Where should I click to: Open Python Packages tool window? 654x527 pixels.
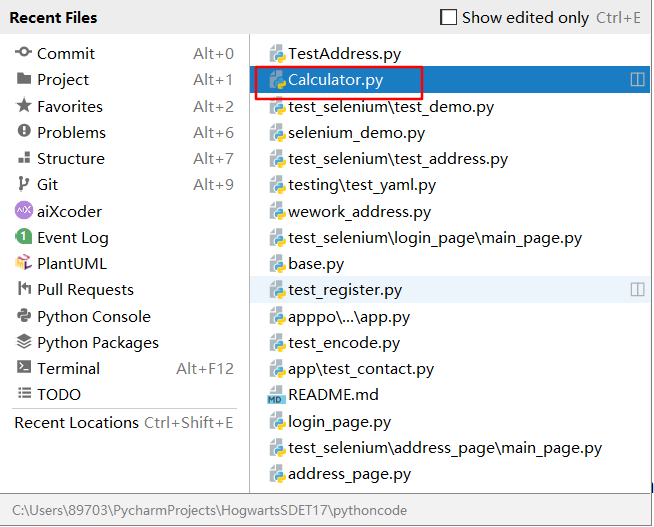point(124,342)
